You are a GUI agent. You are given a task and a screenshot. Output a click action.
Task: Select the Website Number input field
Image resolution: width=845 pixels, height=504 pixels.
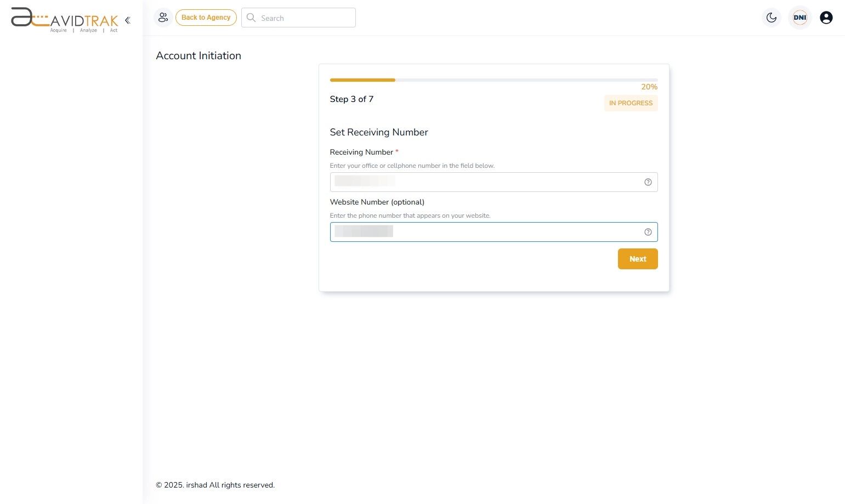(x=483, y=231)
